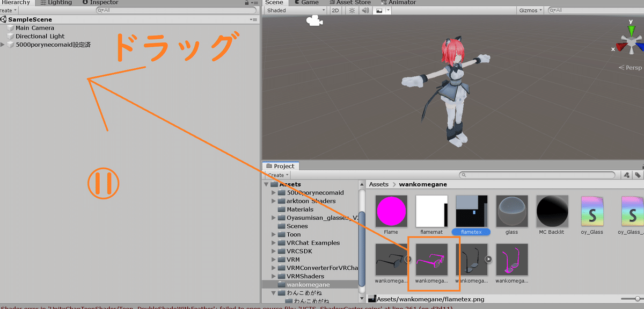Click the green Y axis cone on gizmo
This screenshot has height=309, width=644.
point(631,30)
